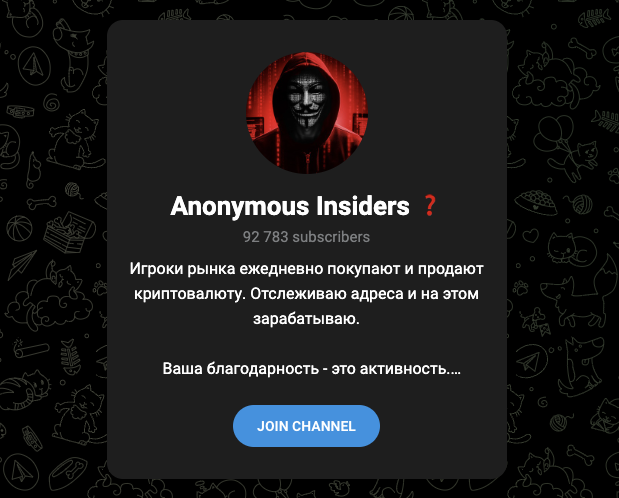The height and width of the screenshot is (498, 619).
Task: Click the Guy Fawkes mask face in the avatar
Action: (x=307, y=99)
